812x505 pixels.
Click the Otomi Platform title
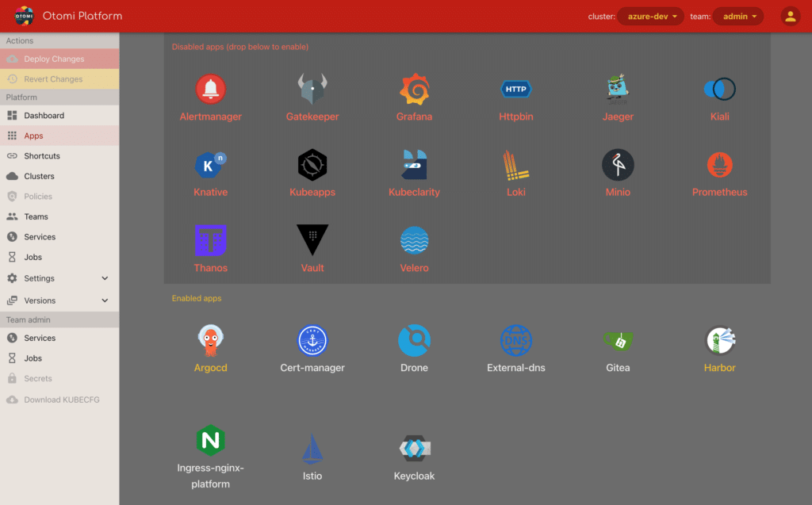point(82,16)
